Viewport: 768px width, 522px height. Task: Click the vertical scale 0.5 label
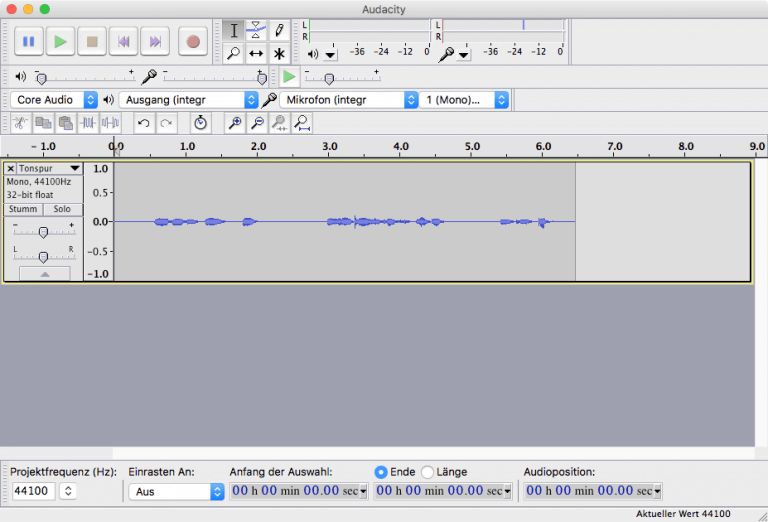click(100, 193)
